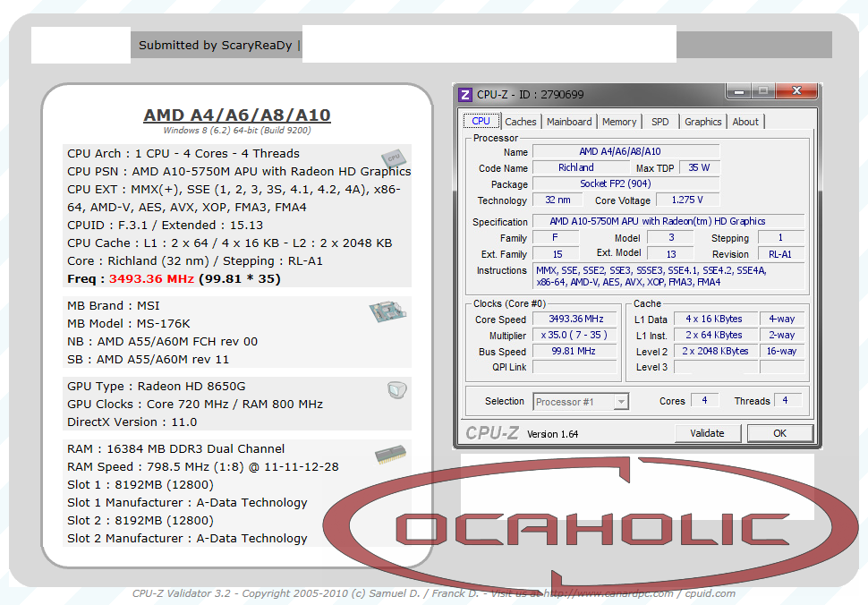Open the About tab

745,122
